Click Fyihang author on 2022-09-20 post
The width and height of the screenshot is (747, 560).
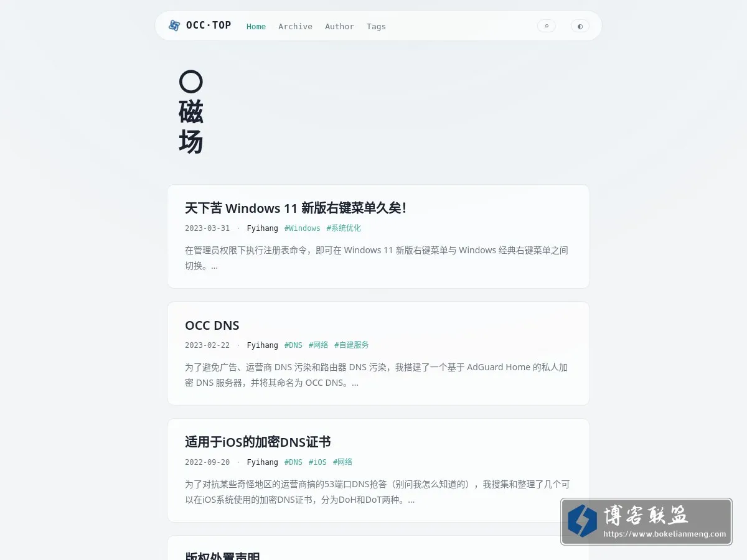point(262,462)
